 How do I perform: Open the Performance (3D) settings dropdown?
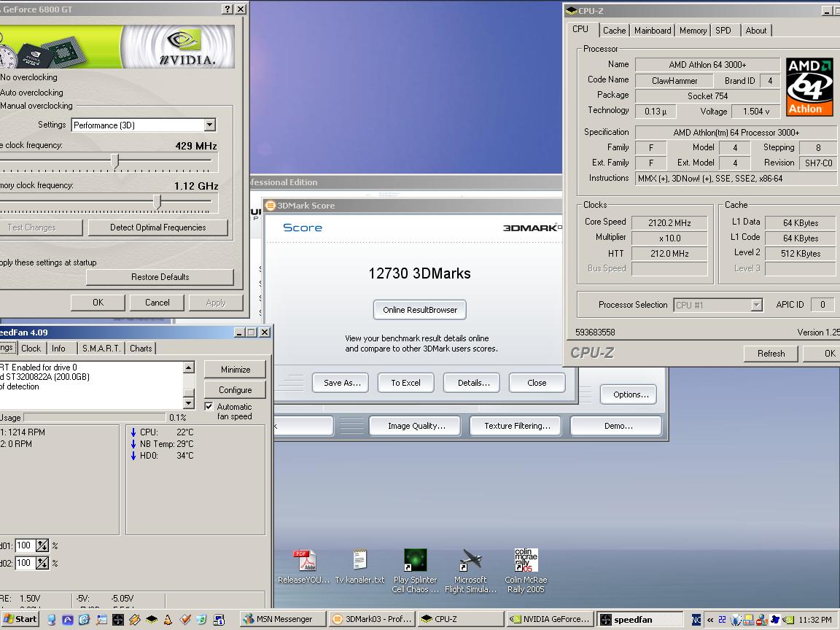pos(210,125)
